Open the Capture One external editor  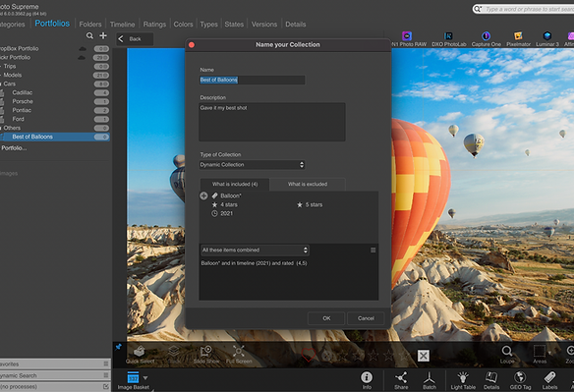coord(486,39)
